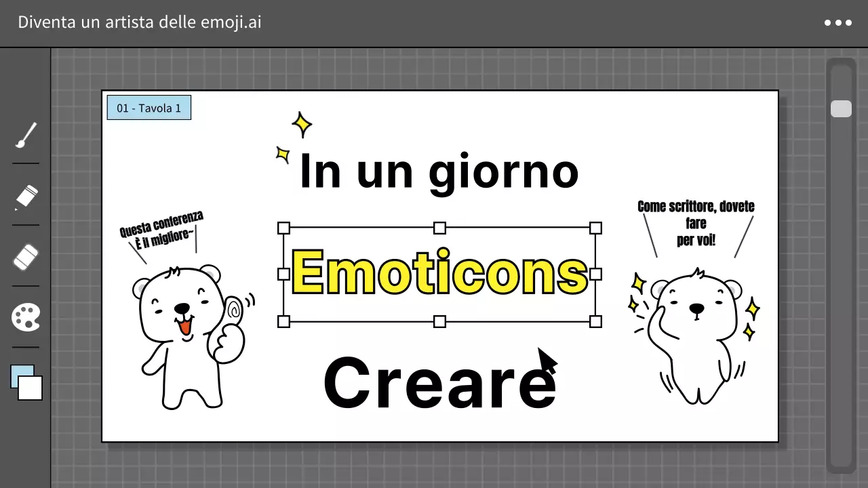The width and height of the screenshot is (868, 488).
Task: Select the 'In un giorno' heading text
Action: tap(439, 171)
